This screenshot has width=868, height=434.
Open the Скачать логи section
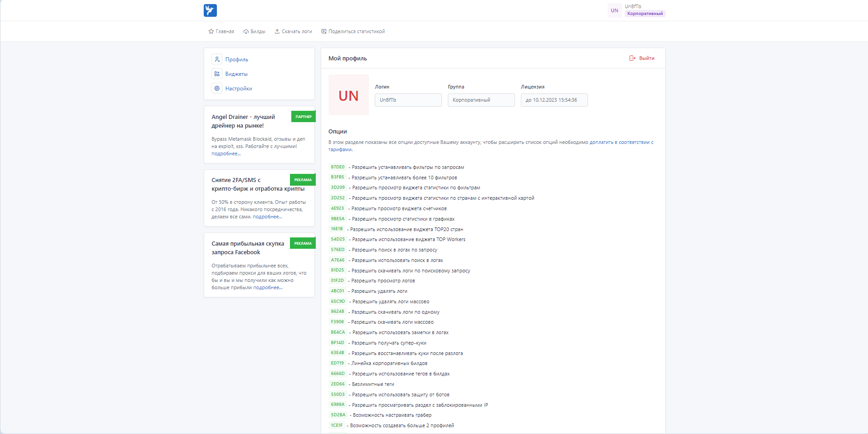tap(293, 31)
